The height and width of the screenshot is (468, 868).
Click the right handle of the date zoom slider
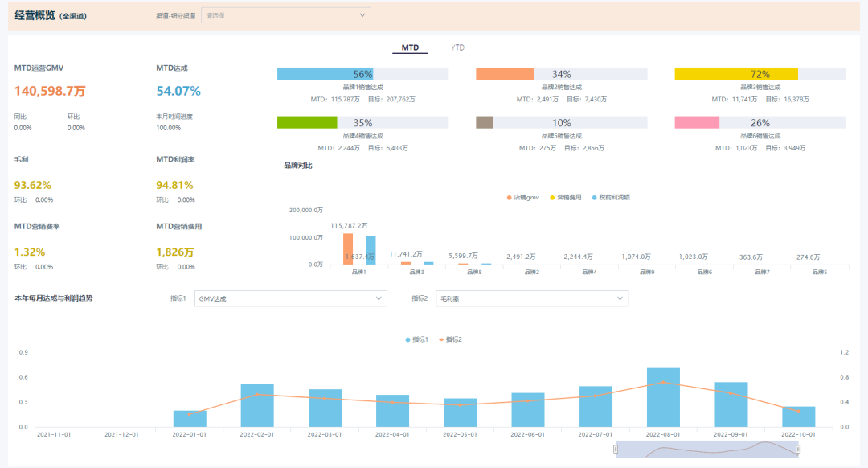pos(798,450)
